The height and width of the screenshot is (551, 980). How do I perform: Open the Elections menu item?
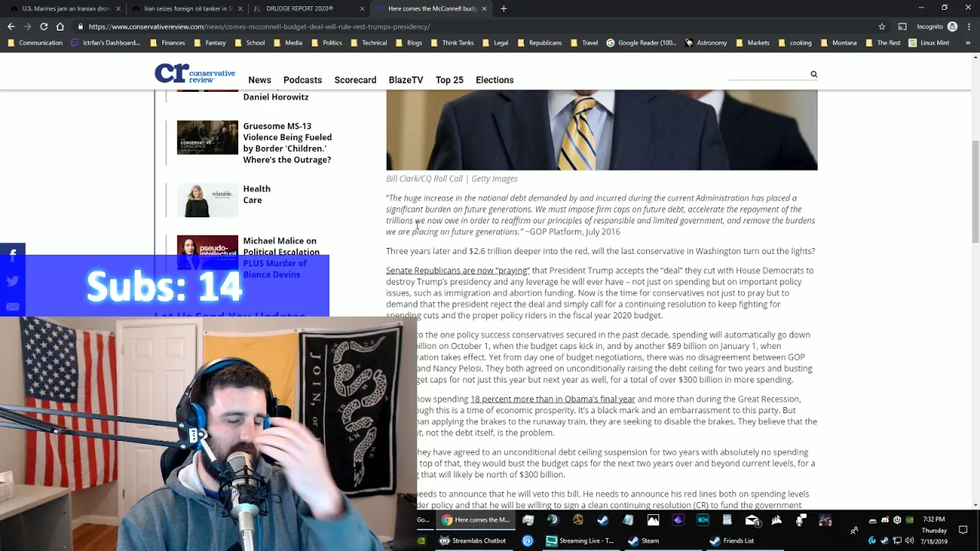pyautogui.click(x=495, y=80)
